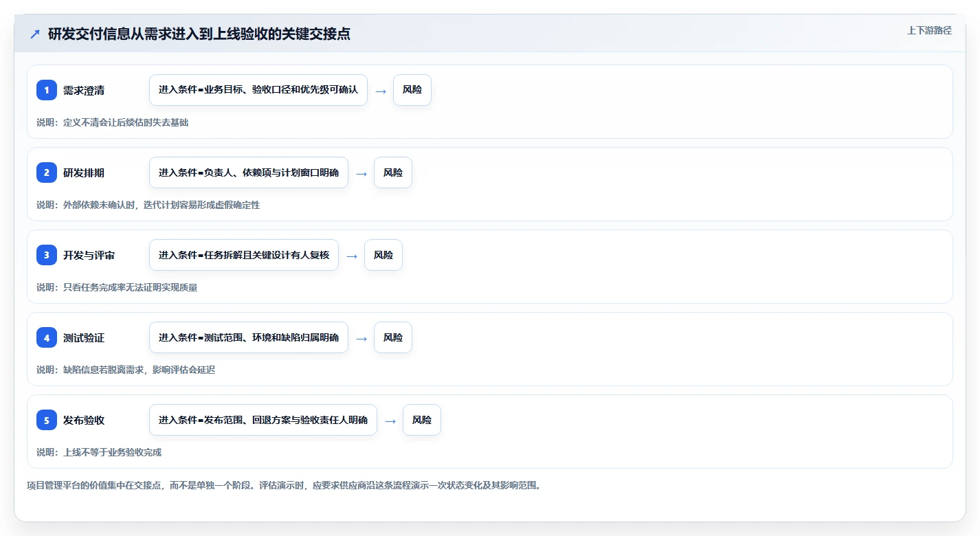Image resolution: width=980 pixels, height=536 pixels.
Task: Select step number 5 badge for 发布验收
Action: 47,420
